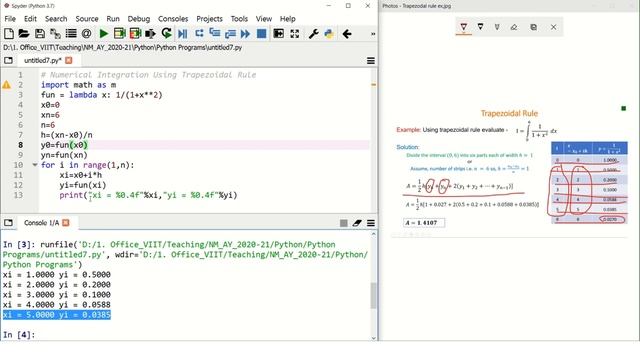Screen dimensions: 640x360
Task: Select the Console 1/A tab
Action: click(41, 223)
